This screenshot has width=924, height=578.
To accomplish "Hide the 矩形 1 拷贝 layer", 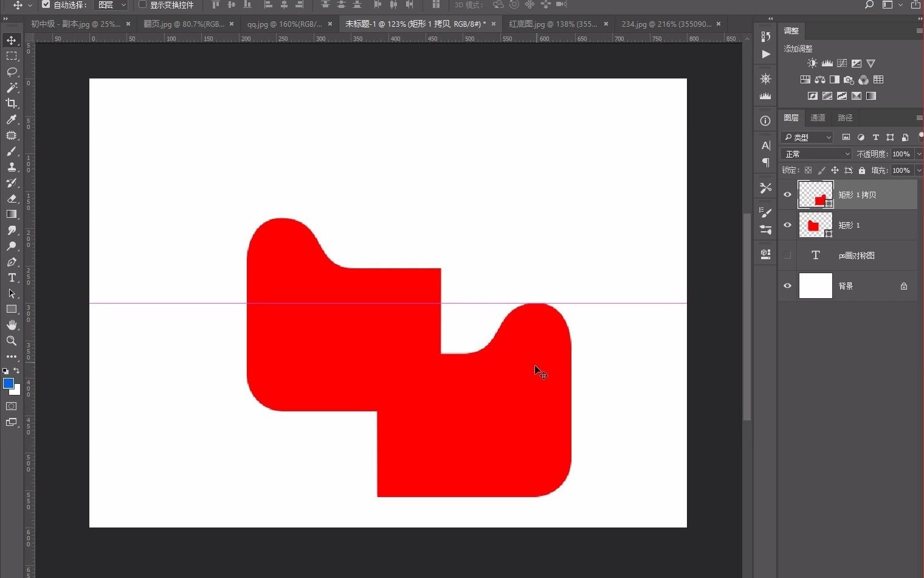I will (x=787, y=195).
